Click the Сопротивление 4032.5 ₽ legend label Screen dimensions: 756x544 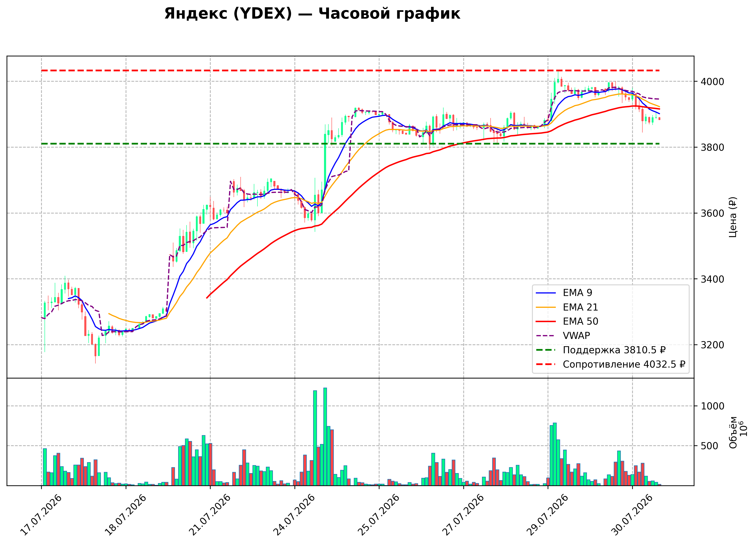[x=624, y=365]
